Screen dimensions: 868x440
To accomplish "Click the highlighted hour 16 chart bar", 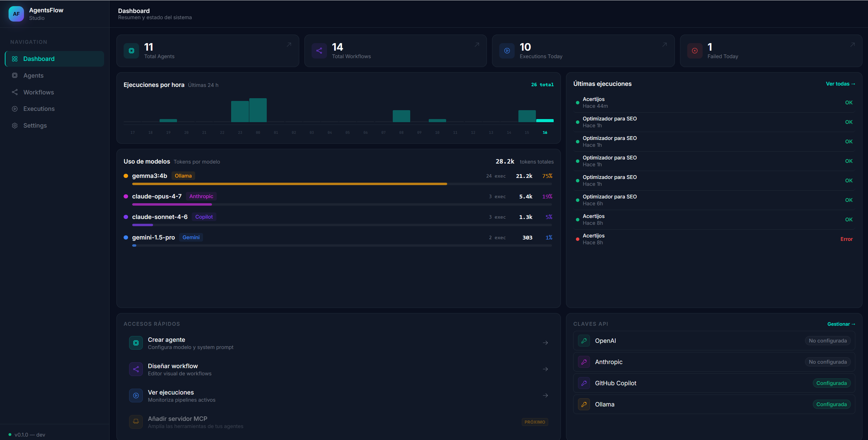I will pos(545,120).
